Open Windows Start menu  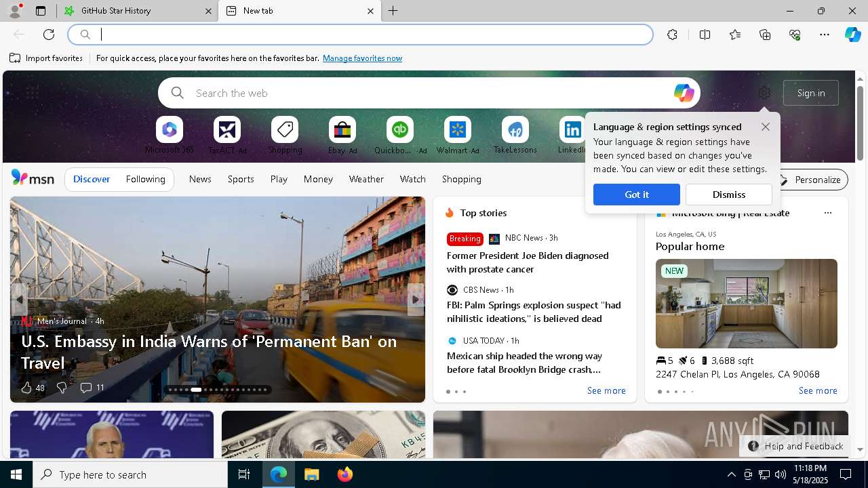[x=16, y=474]
